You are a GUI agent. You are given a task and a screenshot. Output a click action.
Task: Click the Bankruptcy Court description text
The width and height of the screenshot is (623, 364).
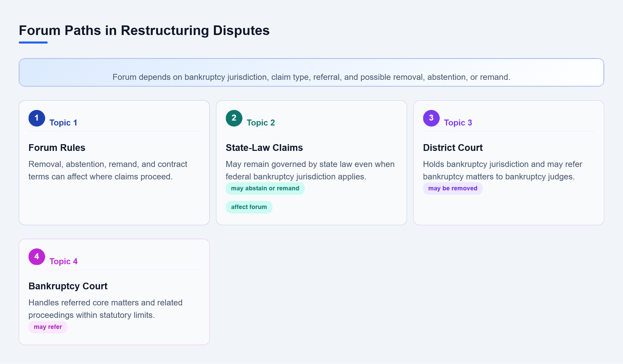105,309
